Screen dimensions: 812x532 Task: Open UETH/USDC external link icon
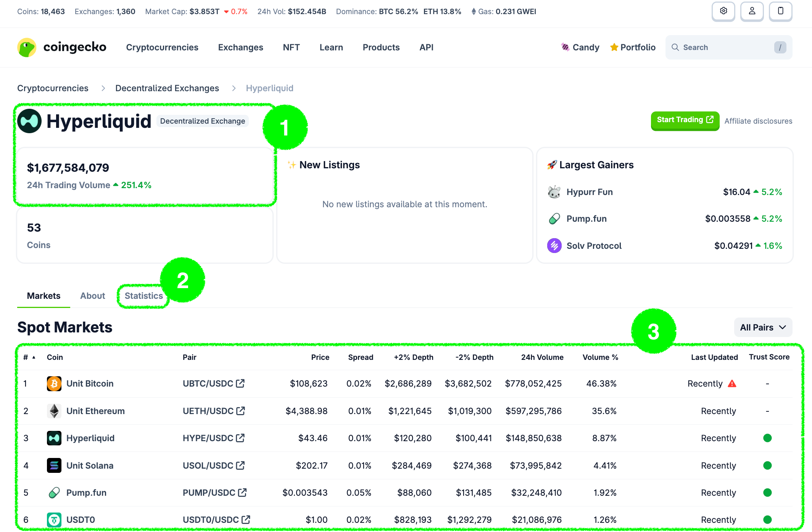(240, 411)
